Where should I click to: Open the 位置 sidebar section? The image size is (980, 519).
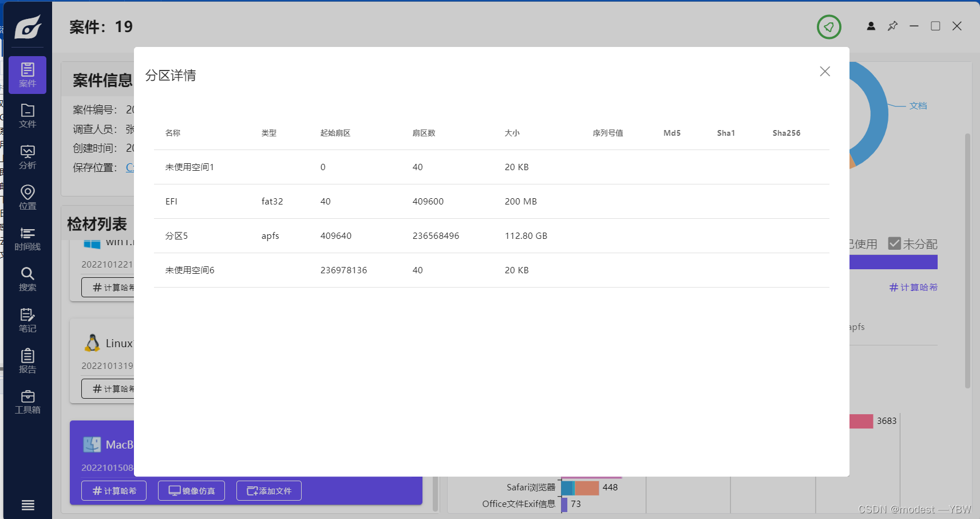(27, 198)
